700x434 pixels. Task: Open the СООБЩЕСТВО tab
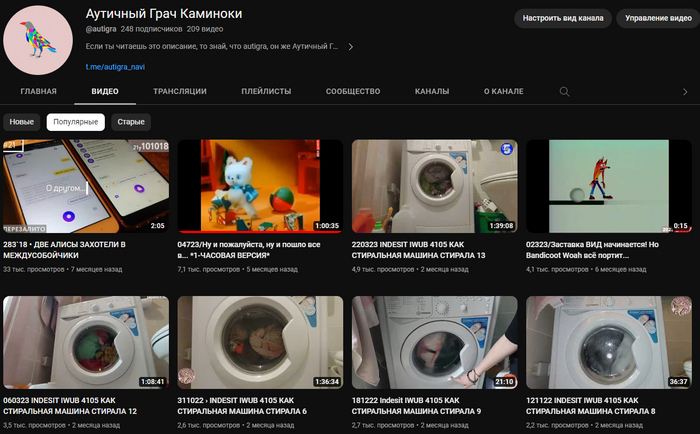pos(353,91)
